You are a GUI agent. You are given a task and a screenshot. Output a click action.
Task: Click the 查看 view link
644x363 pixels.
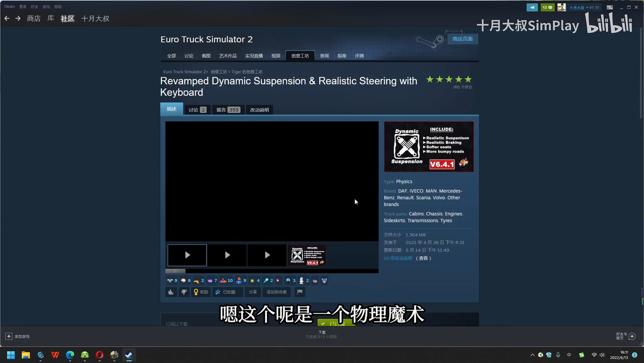(x=424, y=259)
